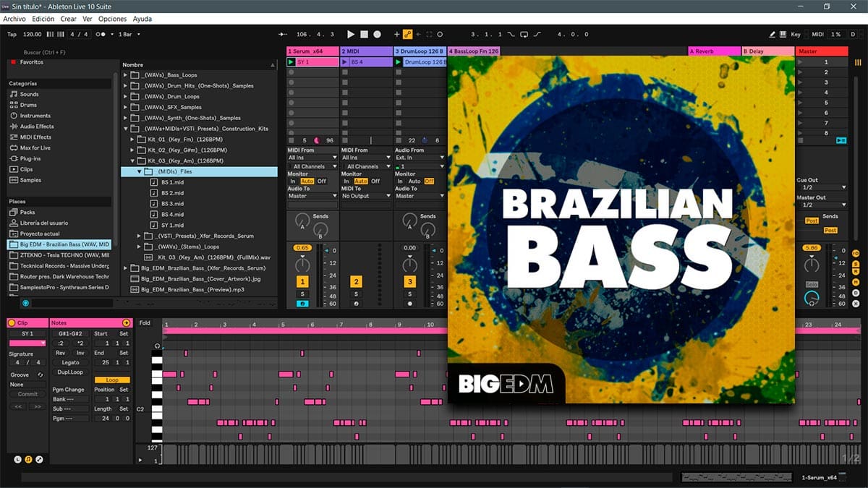Viewport: 868px width, 488px height.
Task: Launch the BS 4 clip
Action: tap(345, 62)
